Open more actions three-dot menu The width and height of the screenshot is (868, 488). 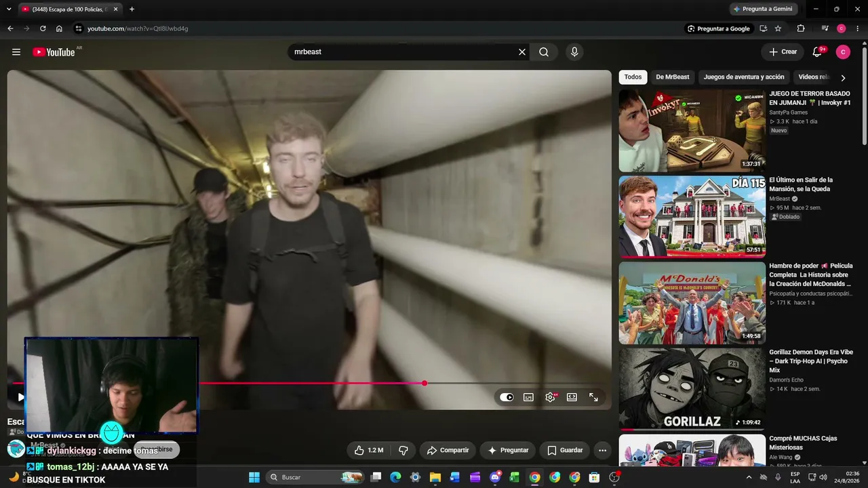point(602,450)
